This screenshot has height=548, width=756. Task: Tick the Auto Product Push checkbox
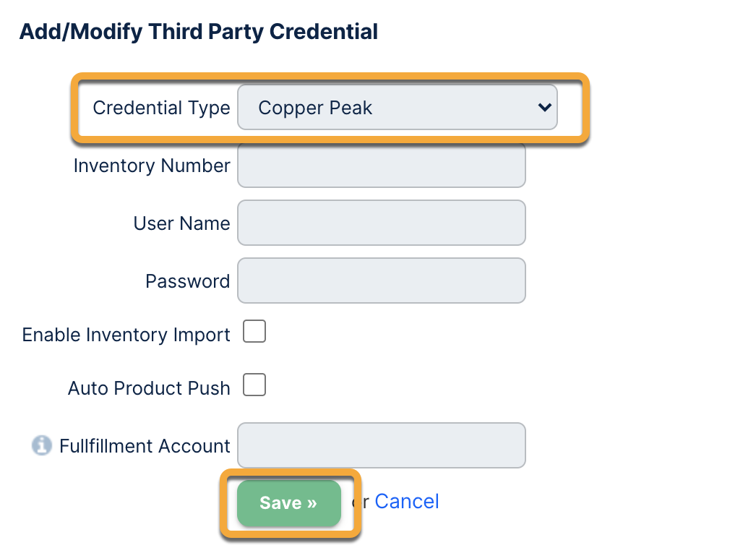(x=254, y=385)
